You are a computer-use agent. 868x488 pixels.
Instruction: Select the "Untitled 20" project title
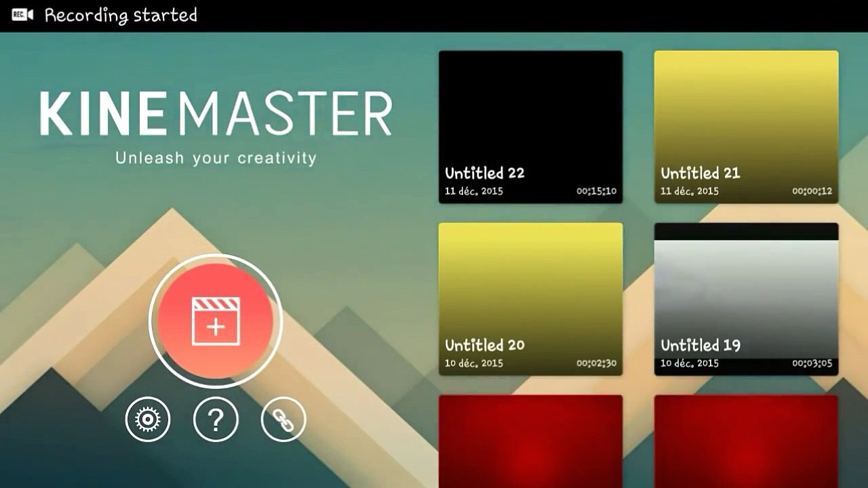[485, 345]
